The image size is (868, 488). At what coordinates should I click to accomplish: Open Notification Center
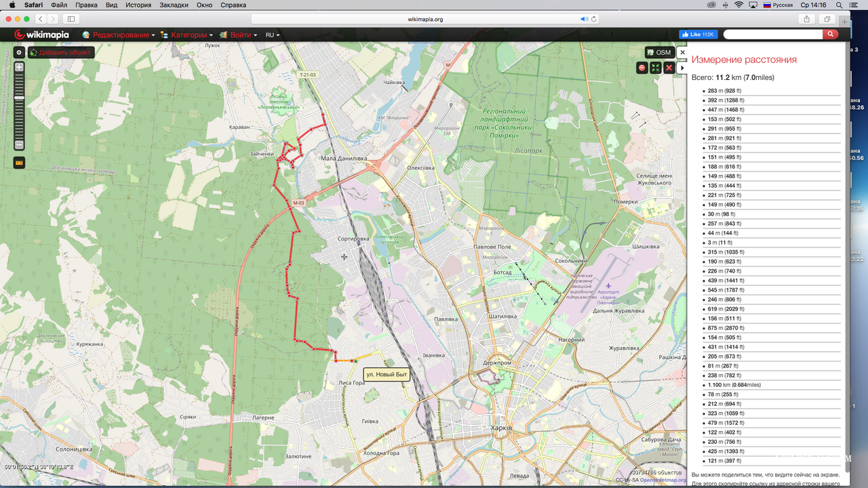[x=855, y=5]
